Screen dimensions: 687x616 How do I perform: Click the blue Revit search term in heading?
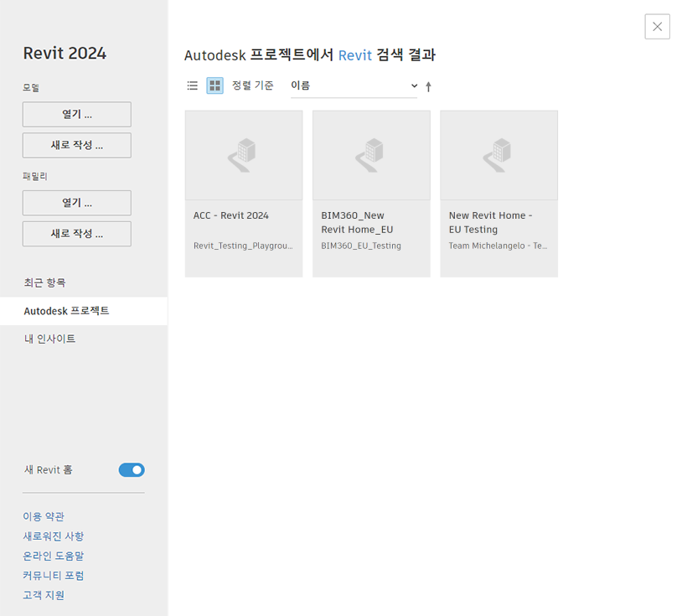click(x=355, y=55)
